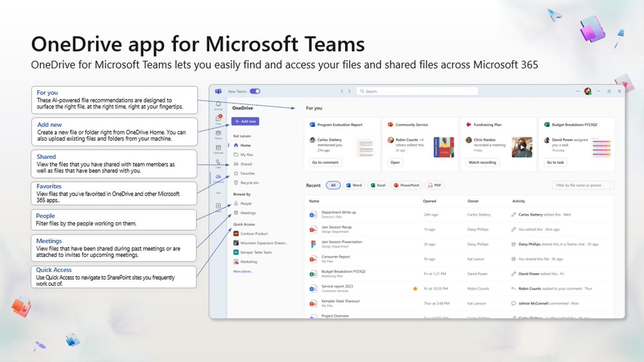Toggle the New Teams switch
This screenshot has width=644, height=362.
click(255, 91)
